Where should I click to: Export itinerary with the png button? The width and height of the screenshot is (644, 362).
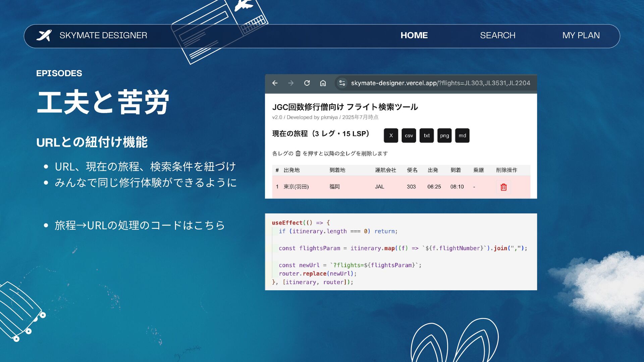[444, 135]
